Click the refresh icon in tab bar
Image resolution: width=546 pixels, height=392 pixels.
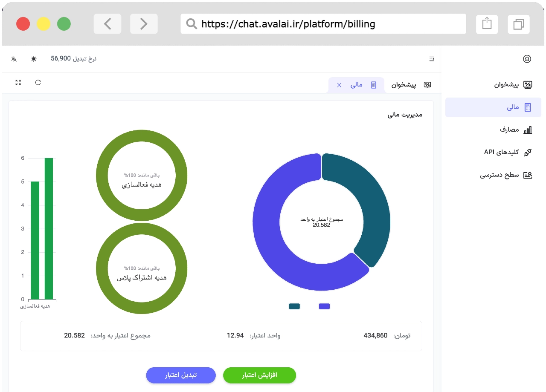point(38,83)
